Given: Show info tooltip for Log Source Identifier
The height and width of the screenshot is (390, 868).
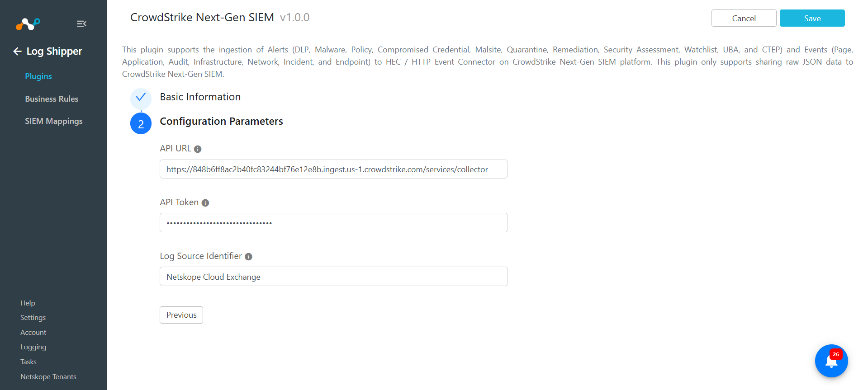Looking at the screenshot, I should coord(248,257).
